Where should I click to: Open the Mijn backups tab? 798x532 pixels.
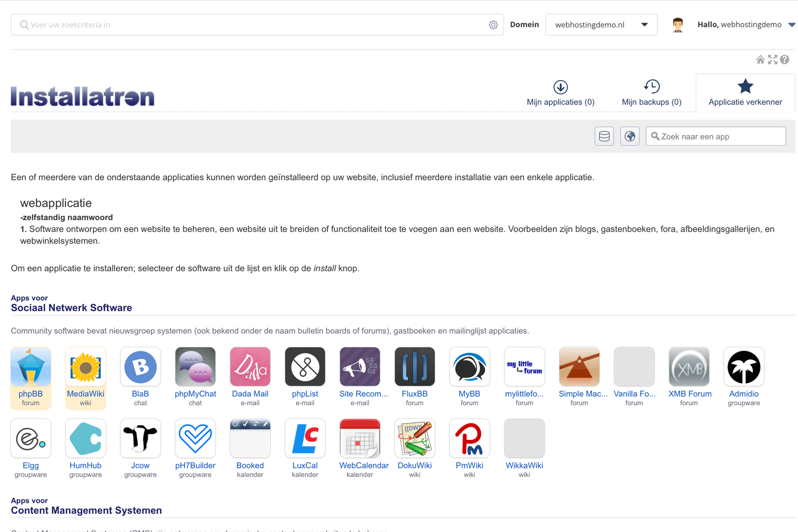(651, 92)
